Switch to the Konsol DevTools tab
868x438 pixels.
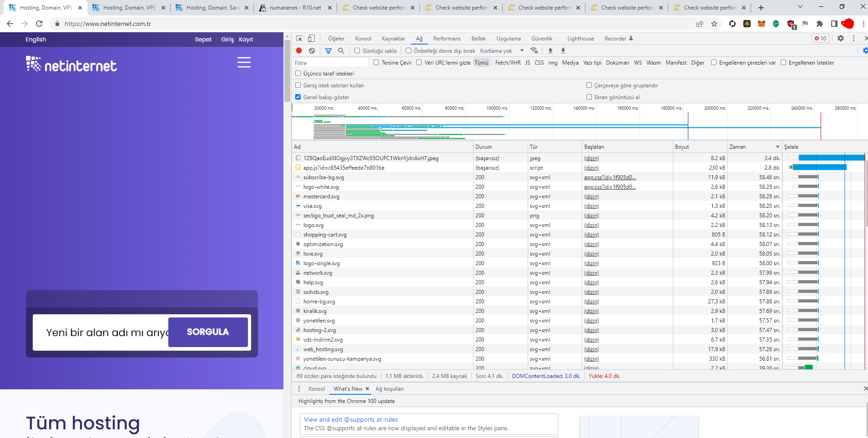tap(363, 39)
